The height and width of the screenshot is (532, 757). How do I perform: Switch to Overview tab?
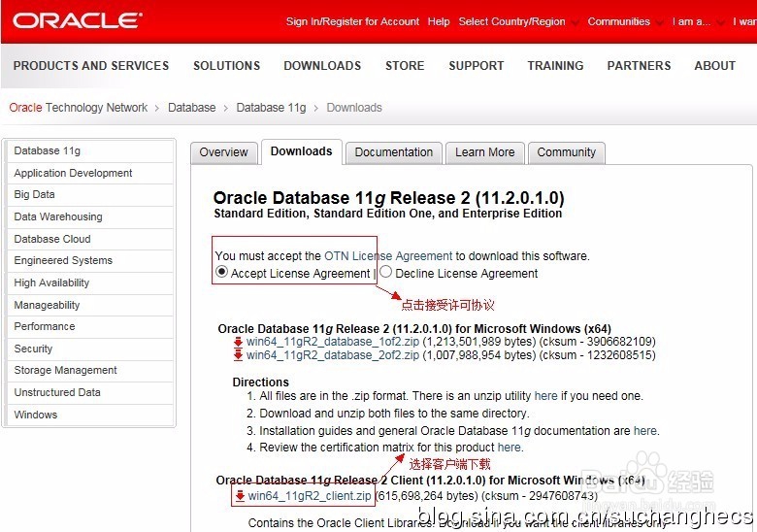tap(223, 152)
